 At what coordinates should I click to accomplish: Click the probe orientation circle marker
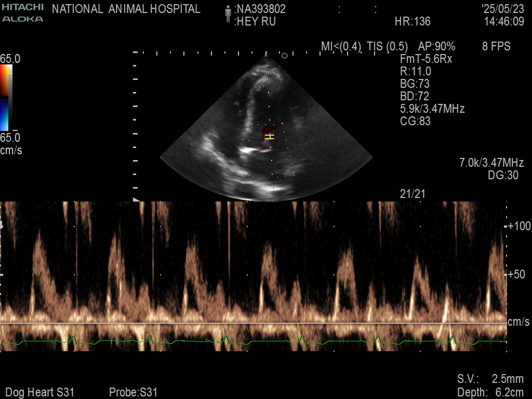pos(284,55)
